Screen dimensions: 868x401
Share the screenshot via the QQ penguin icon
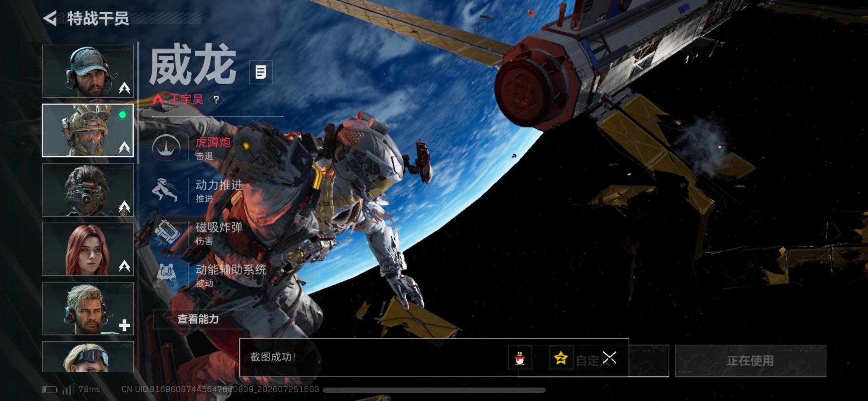pyautogui.click(x=520, y=358)
